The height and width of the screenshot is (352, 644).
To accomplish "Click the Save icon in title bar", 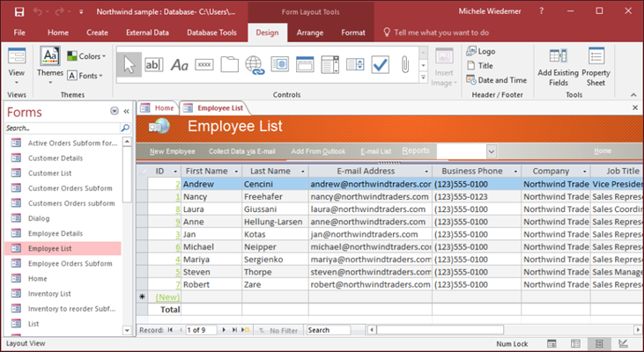I will [19, 12].
